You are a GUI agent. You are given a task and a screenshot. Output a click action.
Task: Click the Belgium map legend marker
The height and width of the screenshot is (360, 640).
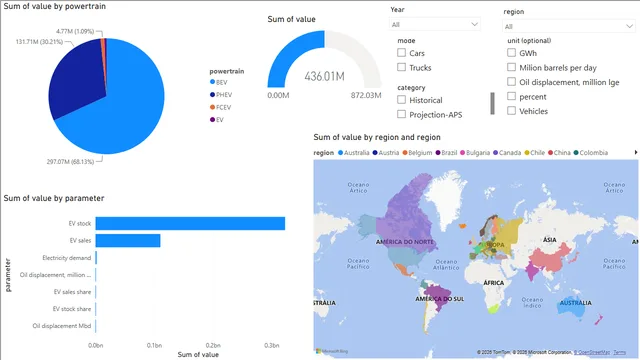(x=405, y=153)
